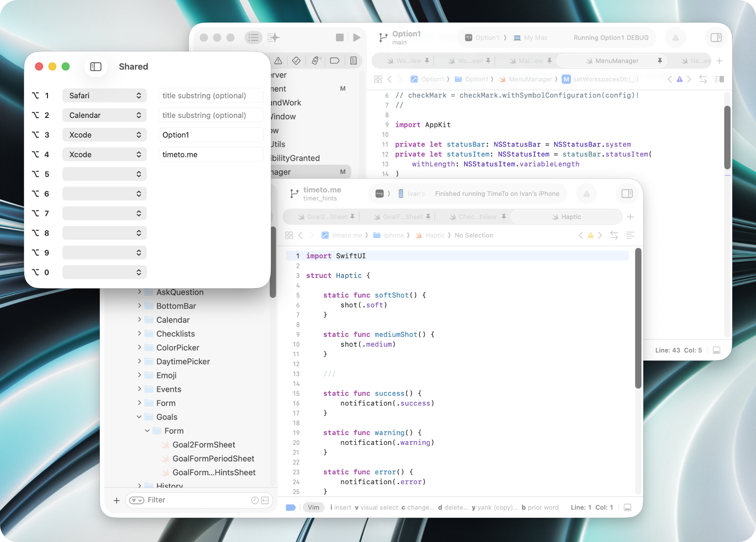Toggle debug area icon beside Line 1 Col 1
This screenshot has height=542, width=756.
click(x=627, y=508)
